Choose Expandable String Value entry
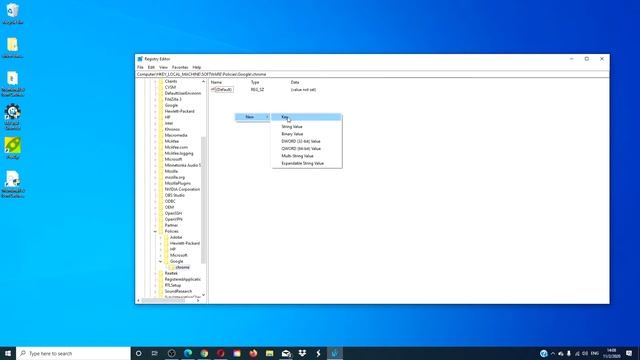 click(x=307, y=163)
